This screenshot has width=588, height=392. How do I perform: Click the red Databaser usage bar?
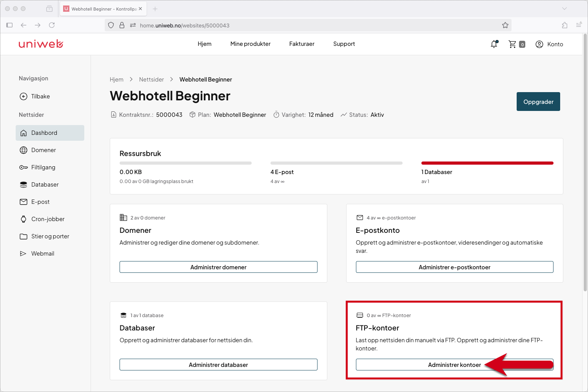(x=487, y=163)
